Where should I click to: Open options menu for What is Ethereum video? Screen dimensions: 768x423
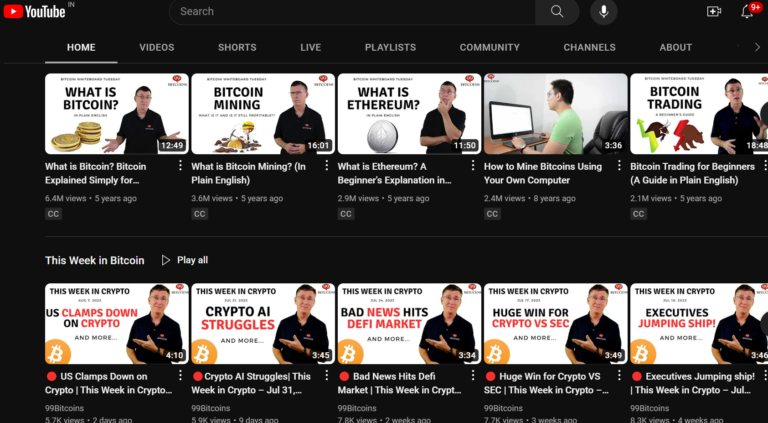pos(473,166)
